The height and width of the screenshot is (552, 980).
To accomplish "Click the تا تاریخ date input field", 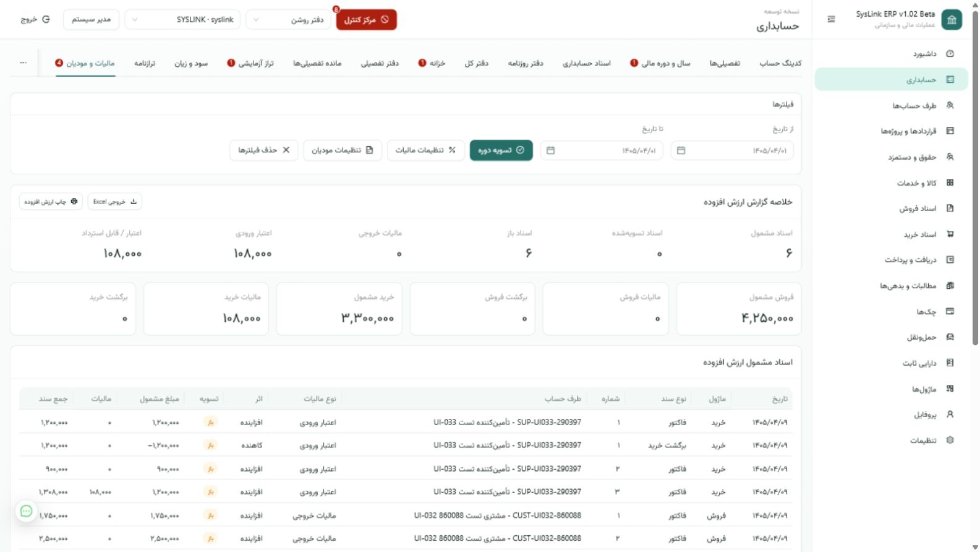I will coord(602,150).
